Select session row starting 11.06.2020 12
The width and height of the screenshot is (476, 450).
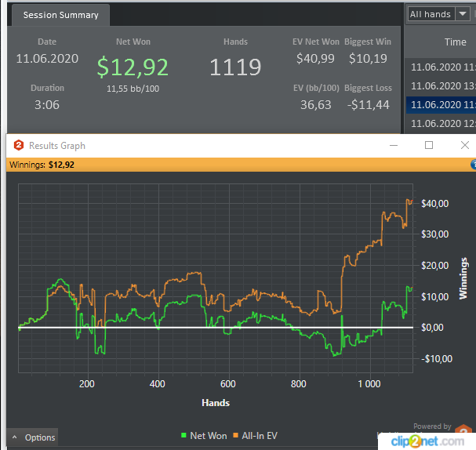441,124
